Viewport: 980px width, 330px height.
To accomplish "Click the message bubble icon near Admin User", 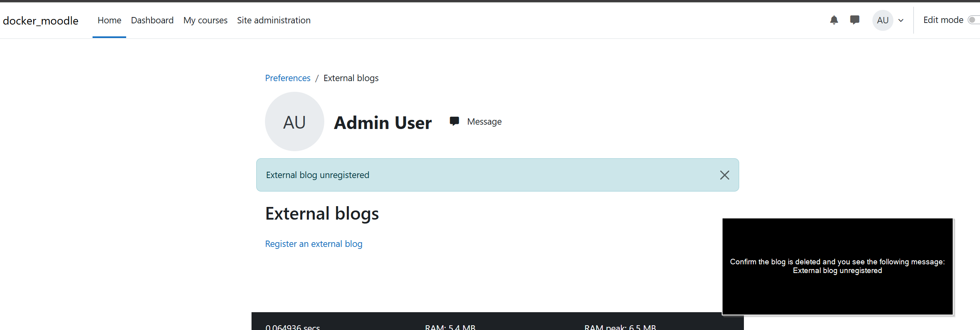I will [x=454, y=121].
